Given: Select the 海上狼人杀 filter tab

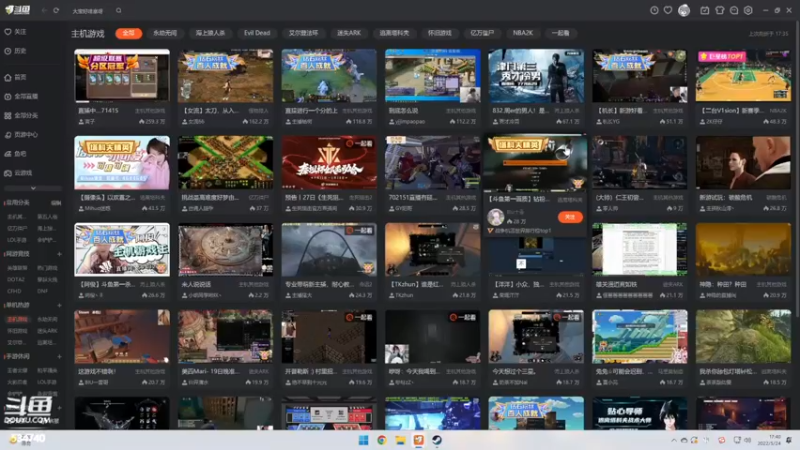Looking at the screenshot, I should point(210,33).
